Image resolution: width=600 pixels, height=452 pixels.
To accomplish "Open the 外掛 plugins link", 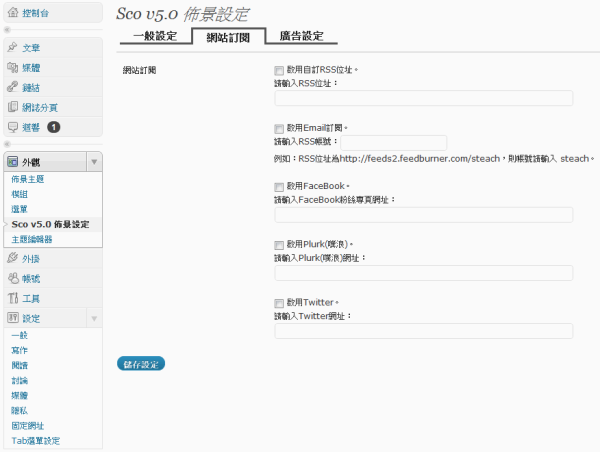I will [31, 259].
